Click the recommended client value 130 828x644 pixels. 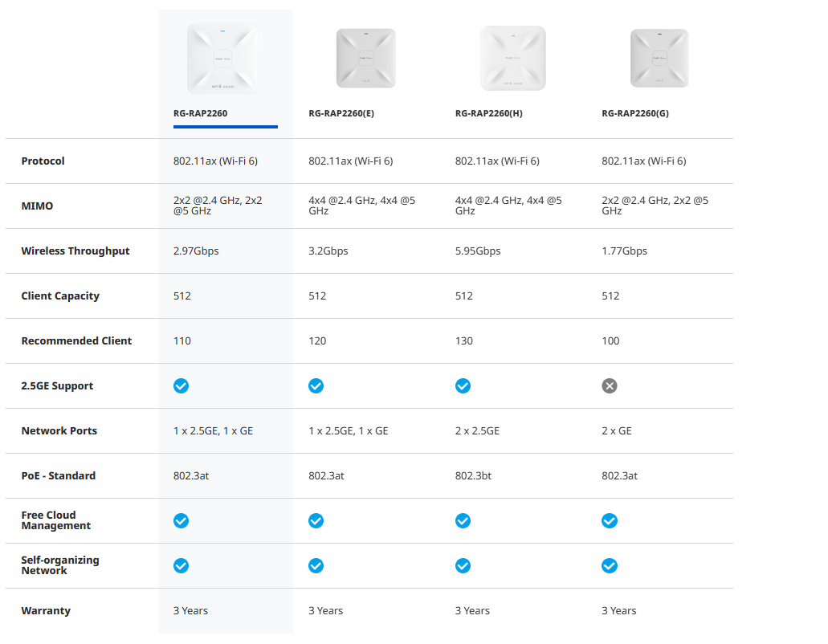click(464, 341)
